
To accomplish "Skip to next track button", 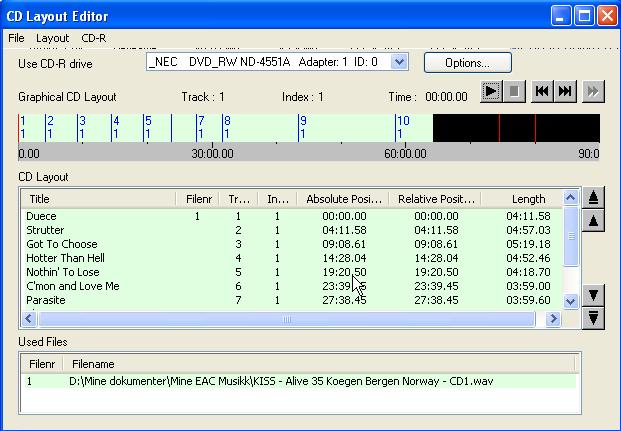I will tap(565, 92).
